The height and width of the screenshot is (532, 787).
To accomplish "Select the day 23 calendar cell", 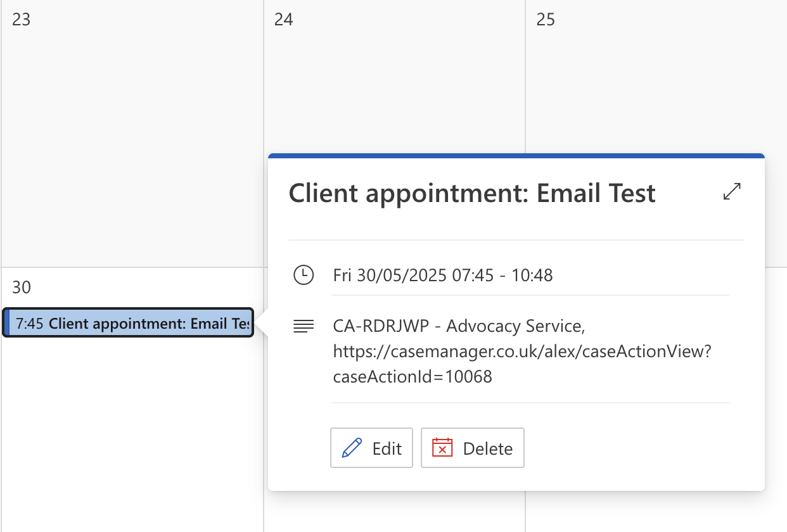I will click(132, 134).
